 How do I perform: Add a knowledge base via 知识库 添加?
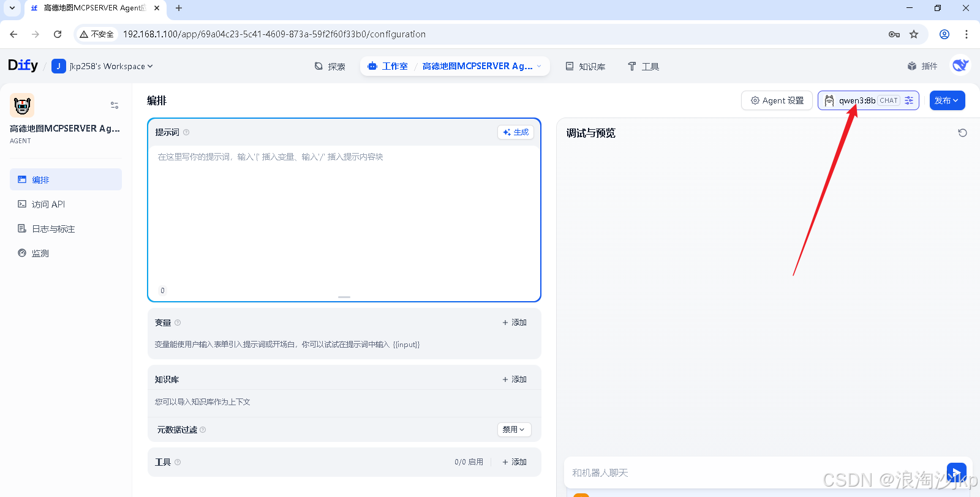tap(514, 379)
